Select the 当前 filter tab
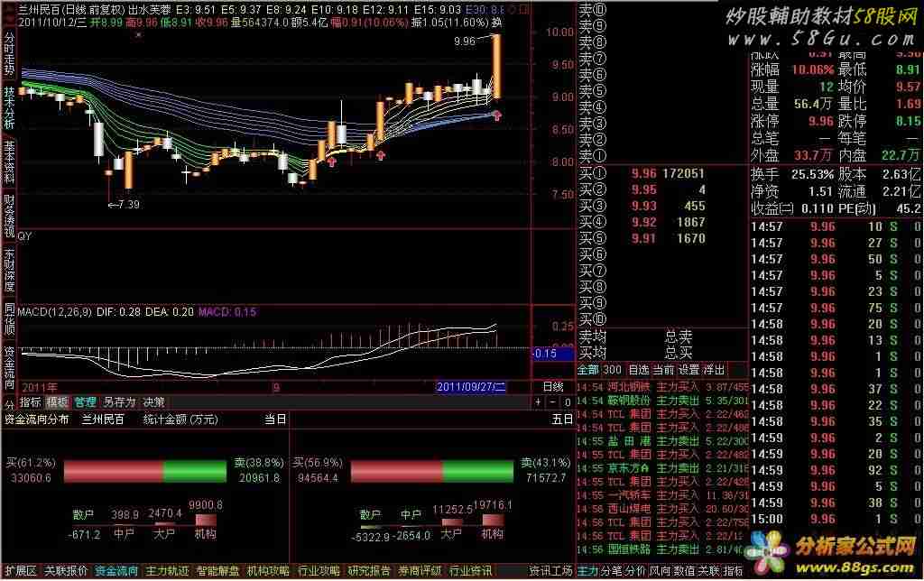 click(663, 370)
